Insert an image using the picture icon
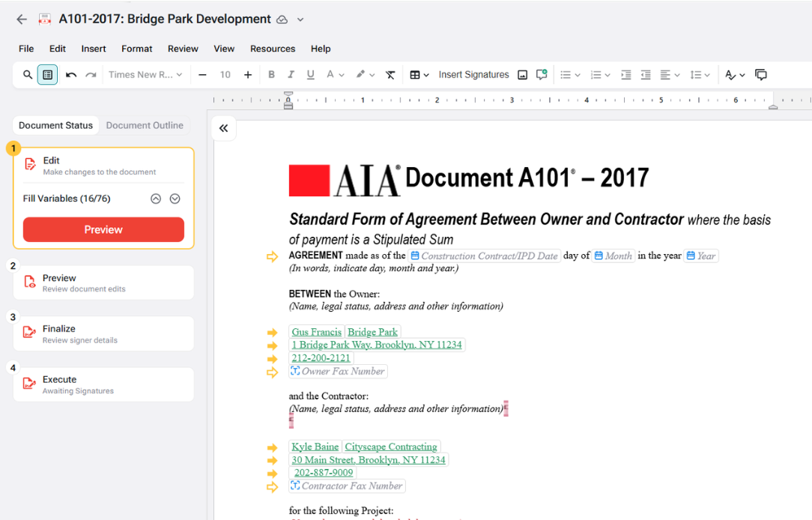 click(x=523, y=75)
